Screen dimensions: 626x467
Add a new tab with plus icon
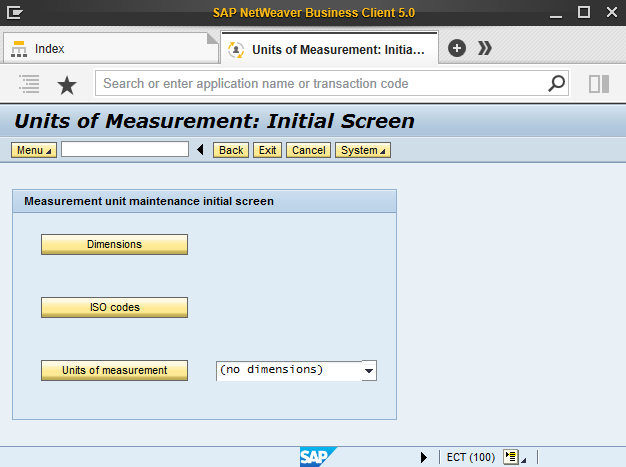457,48
